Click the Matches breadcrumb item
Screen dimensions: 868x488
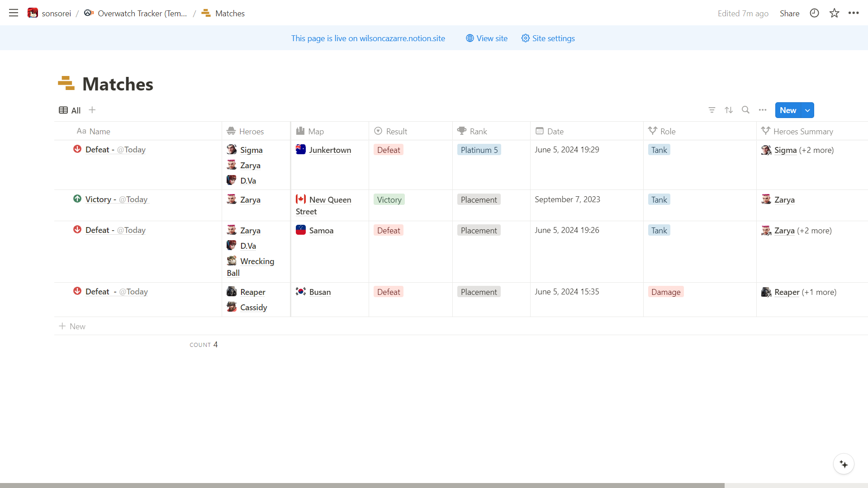[x=223, y=13]
